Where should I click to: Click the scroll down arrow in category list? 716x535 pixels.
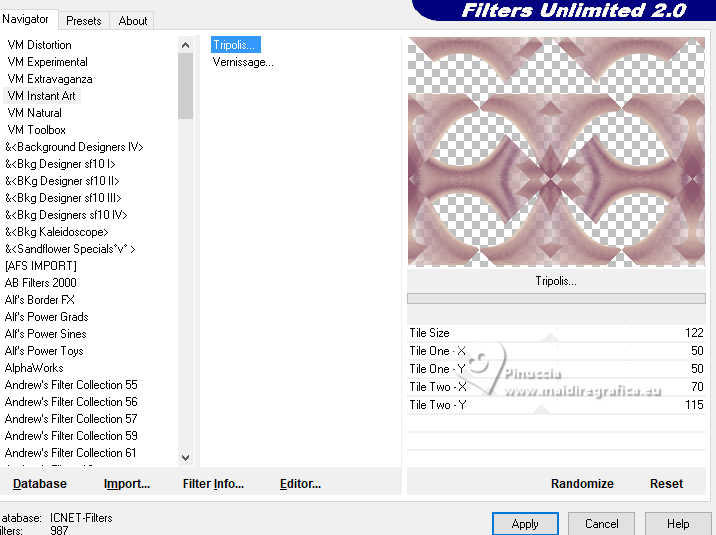pos(185,457)
